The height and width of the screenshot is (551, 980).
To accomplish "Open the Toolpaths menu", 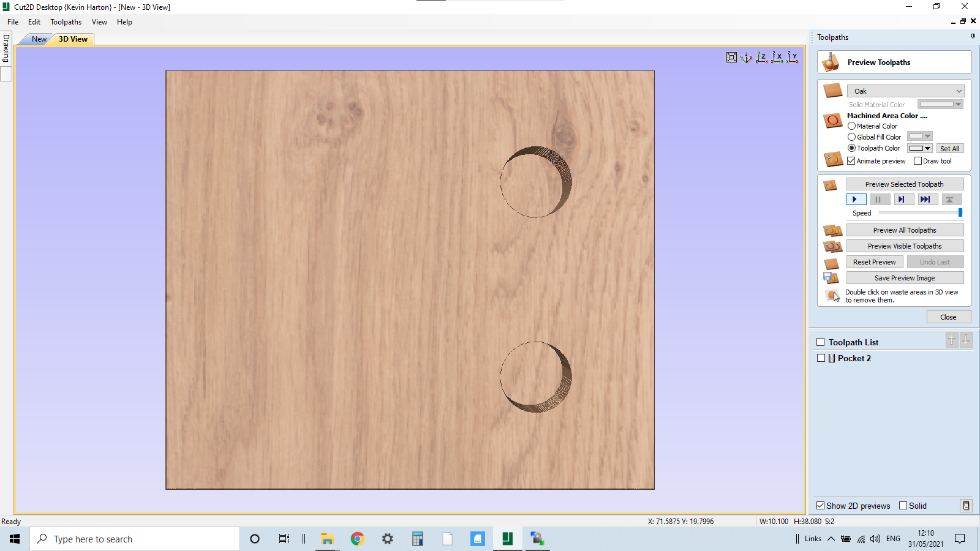I will point(66,22).
